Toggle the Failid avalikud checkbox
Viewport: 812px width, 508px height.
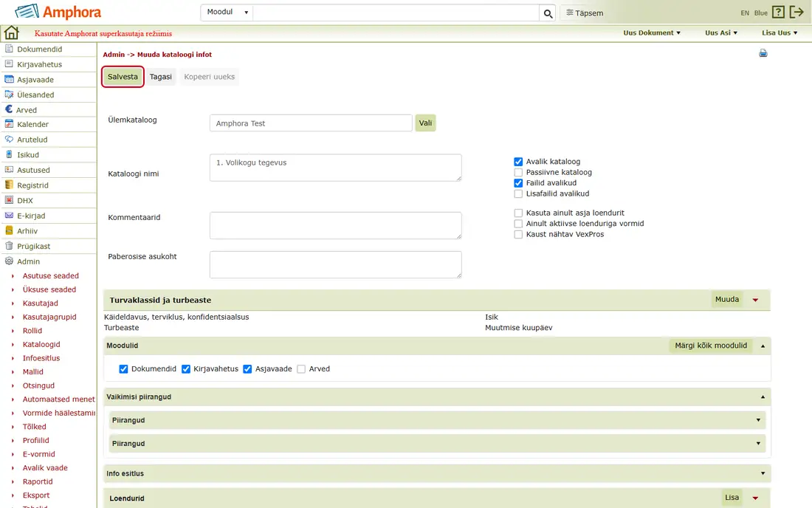[518, 183]
